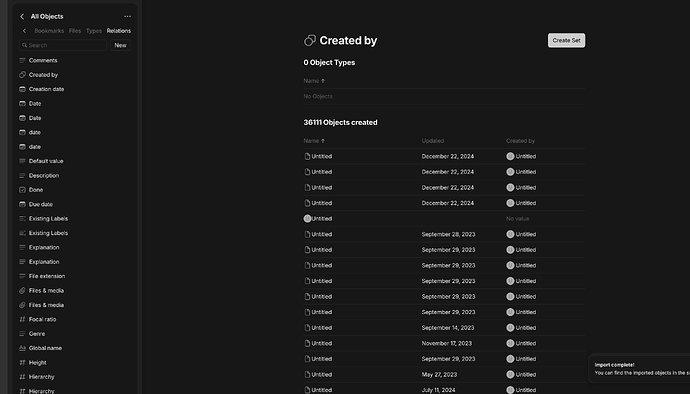Click the Genre list icon in sidebar
Viewport: 690px width, 394px height.
click(22, 334)
